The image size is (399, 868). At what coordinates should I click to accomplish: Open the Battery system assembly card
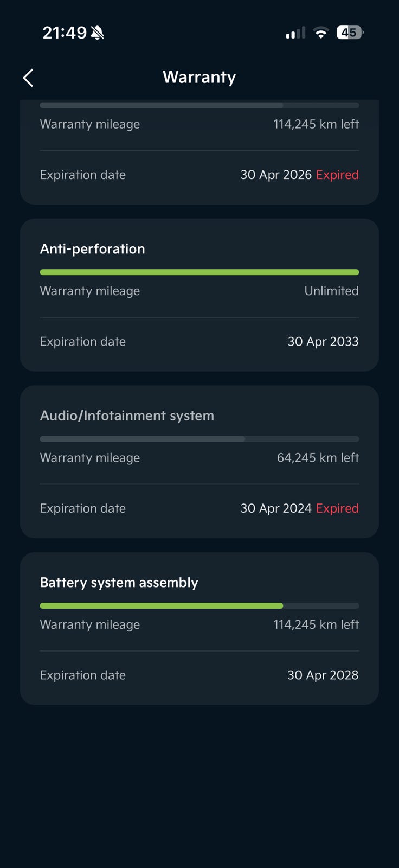(x=200, y=629)
